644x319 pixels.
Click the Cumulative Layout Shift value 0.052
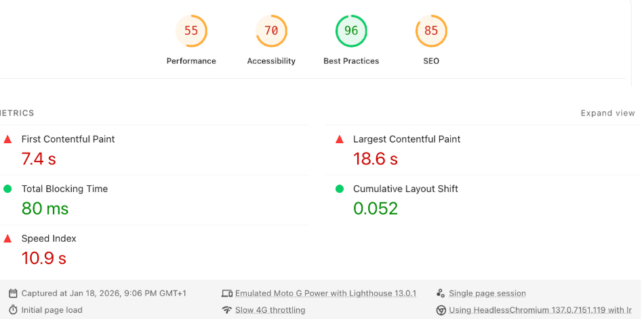[x=376, y=208]
